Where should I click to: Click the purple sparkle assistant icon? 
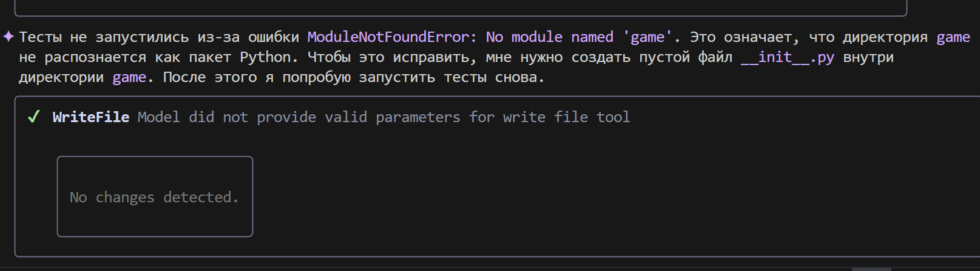[8, 36]
